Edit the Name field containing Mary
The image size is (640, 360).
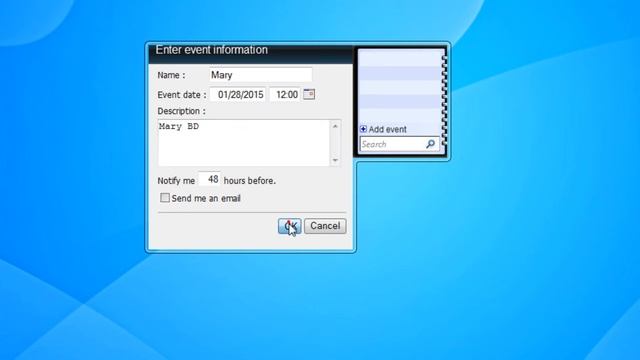tap(261, 75)
